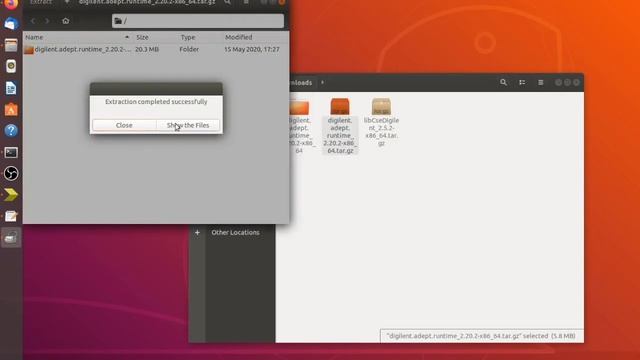Click the Home icon in Archive Manager
This screenshot has width=640, height=360.
click(66, 21)
